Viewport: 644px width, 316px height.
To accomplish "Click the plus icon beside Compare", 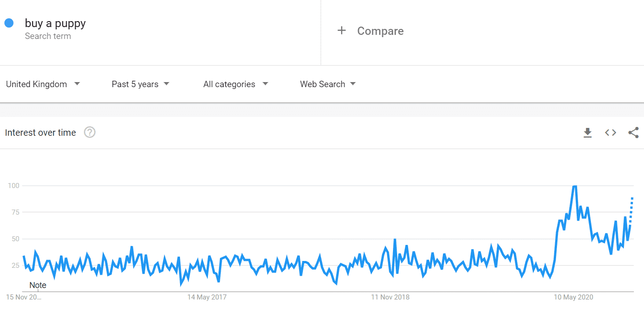I will [341, 31].
